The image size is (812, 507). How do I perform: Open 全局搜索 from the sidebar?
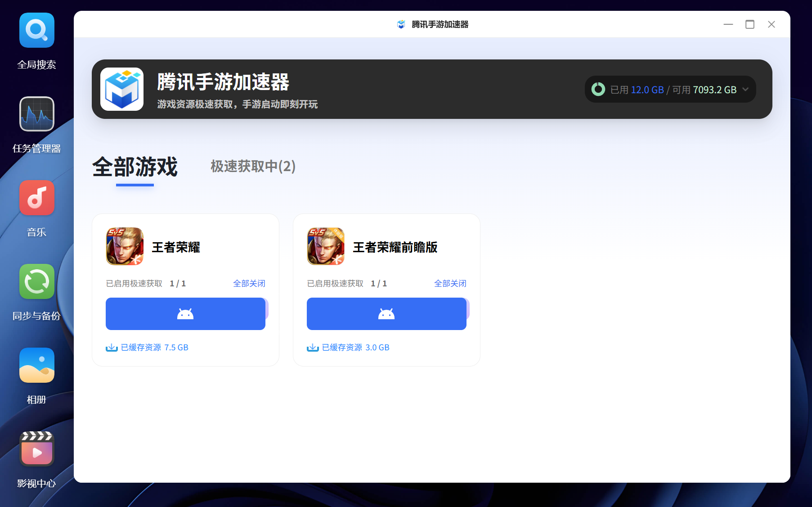tap(36, 30)
